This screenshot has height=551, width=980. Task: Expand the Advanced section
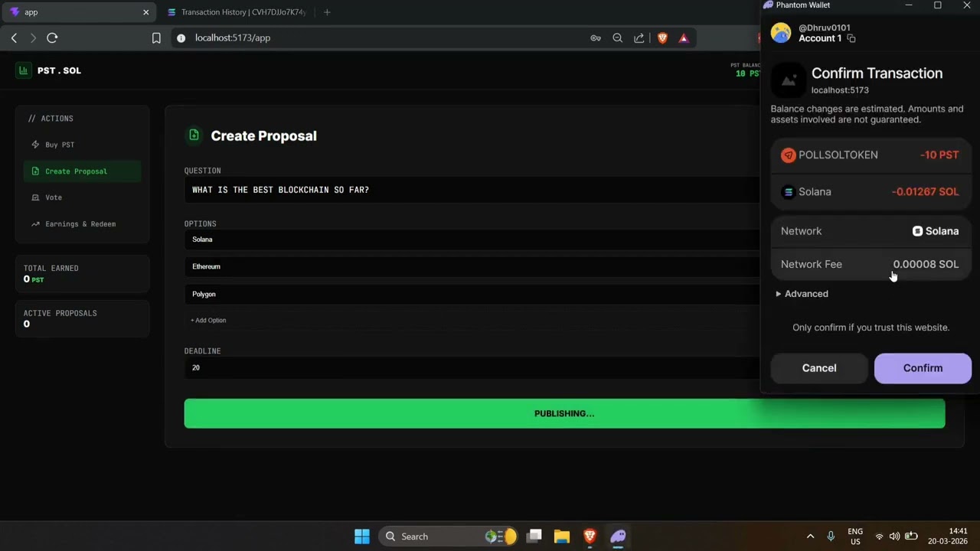click(x=802, y=294)
